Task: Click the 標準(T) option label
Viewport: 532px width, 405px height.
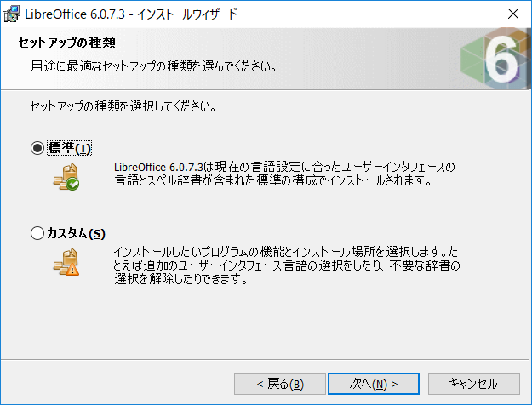Action: click(x=70, y=148)
